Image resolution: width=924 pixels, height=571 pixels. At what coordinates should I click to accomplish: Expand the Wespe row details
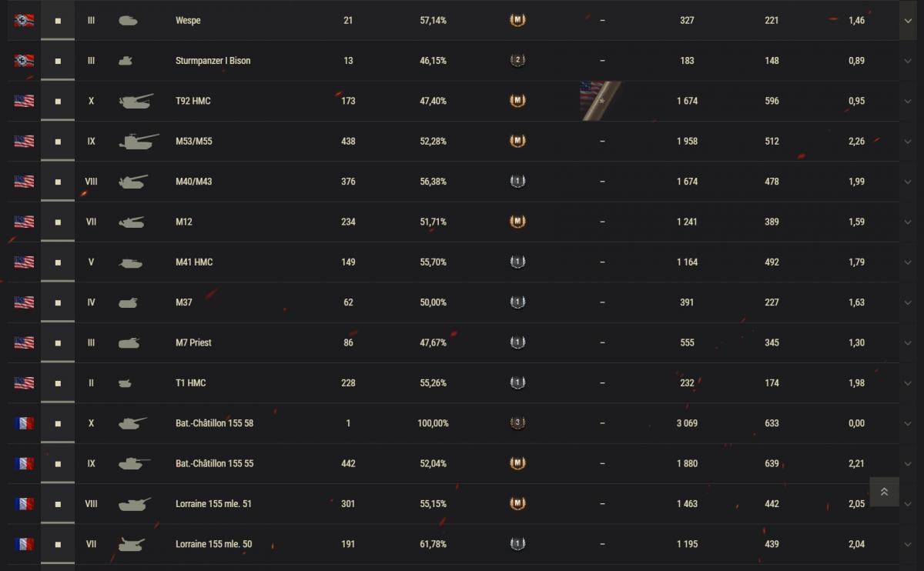(908, 21)
